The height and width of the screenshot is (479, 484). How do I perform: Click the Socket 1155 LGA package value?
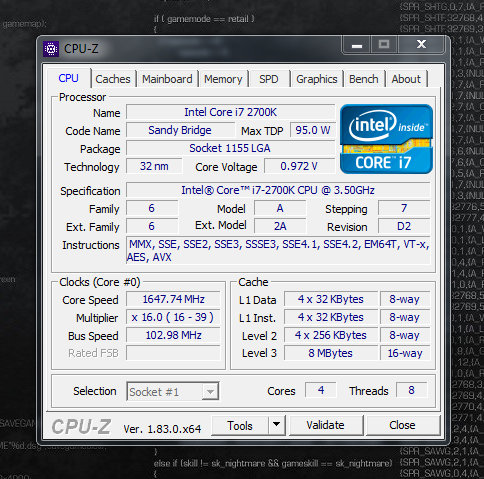coord(230,148)
